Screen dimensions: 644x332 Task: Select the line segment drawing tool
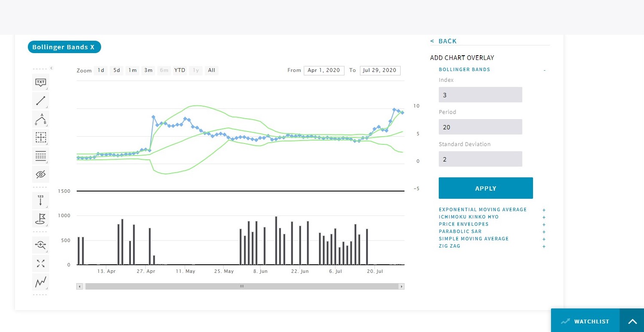41,101
